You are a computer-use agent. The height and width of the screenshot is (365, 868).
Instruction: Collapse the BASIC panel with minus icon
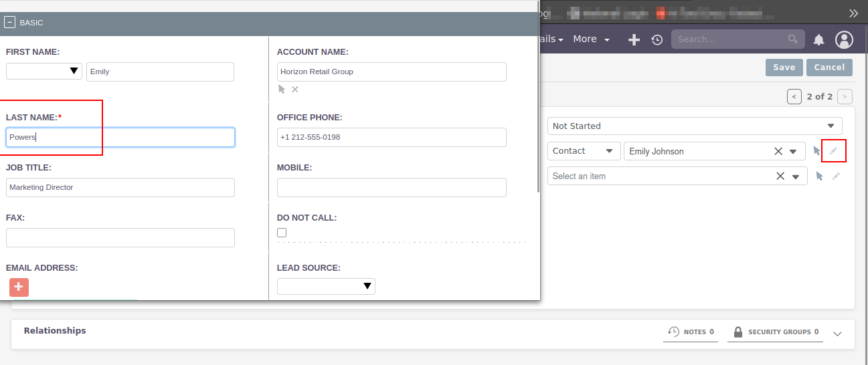[x=10, y=23]
